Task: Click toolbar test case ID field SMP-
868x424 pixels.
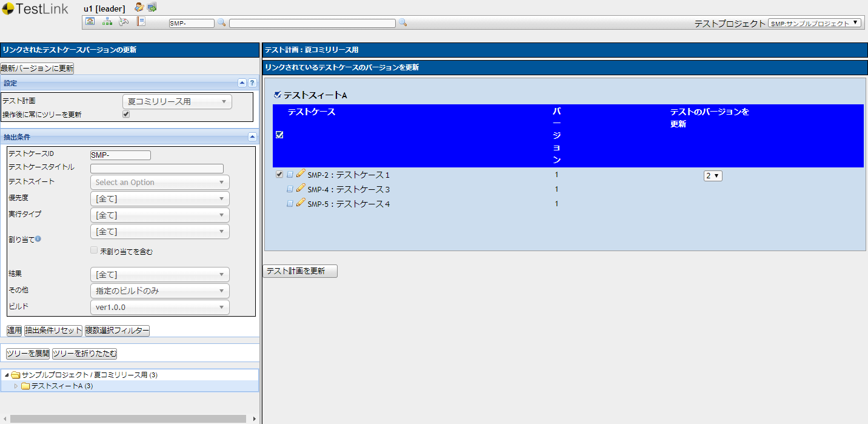Action: [192, 23]
